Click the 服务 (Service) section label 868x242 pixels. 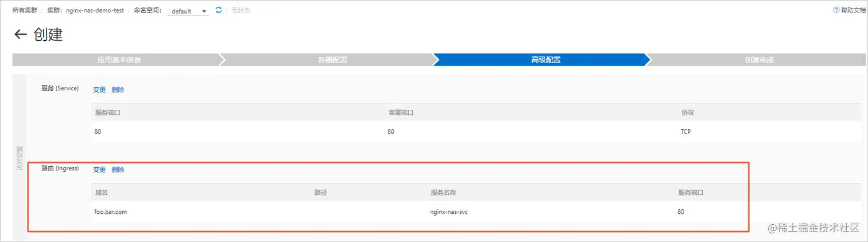point(60,89)
